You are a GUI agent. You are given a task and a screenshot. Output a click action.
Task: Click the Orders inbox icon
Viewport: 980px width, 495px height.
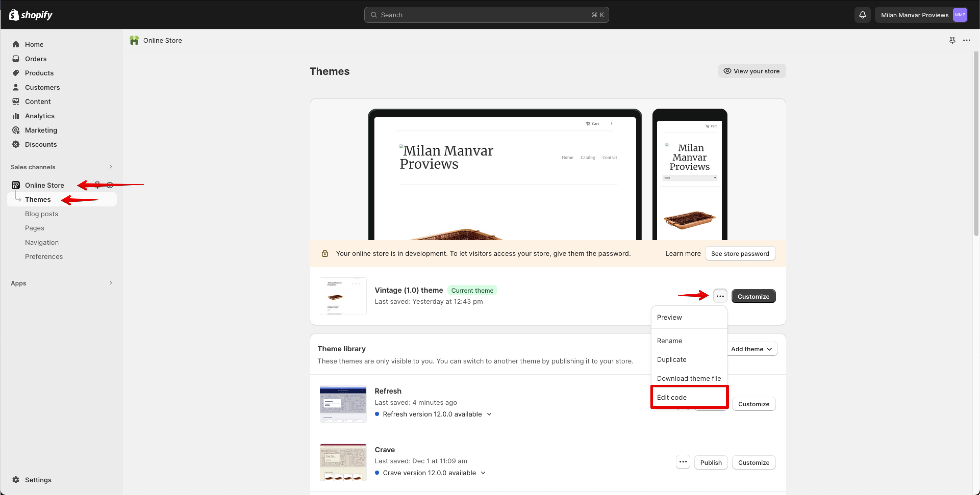click(x=16, y=59)
